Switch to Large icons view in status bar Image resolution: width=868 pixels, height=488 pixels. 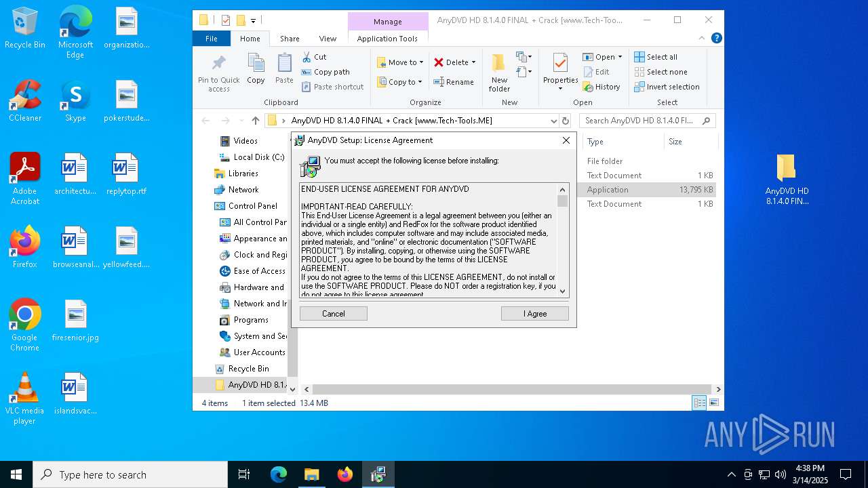click(713, 403)
